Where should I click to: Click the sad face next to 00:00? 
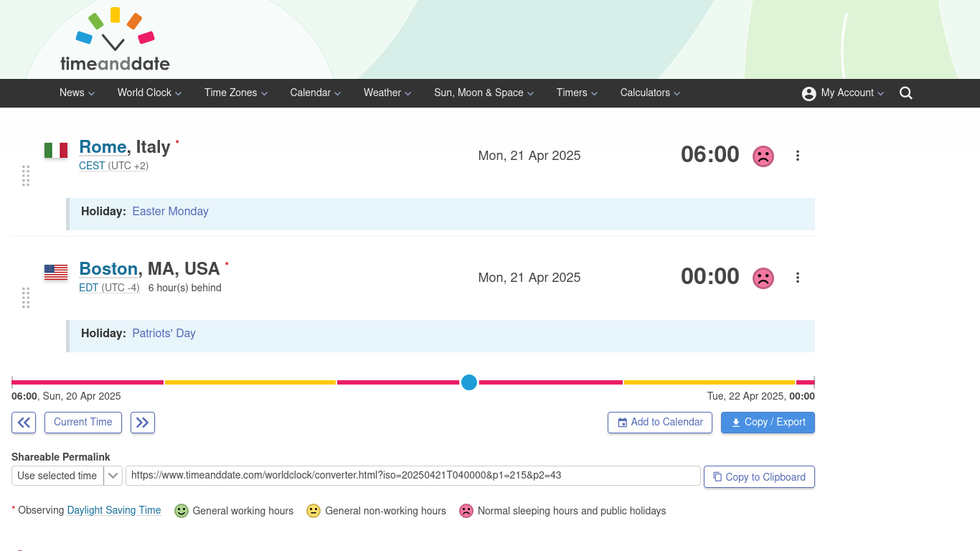click(763, 278)
